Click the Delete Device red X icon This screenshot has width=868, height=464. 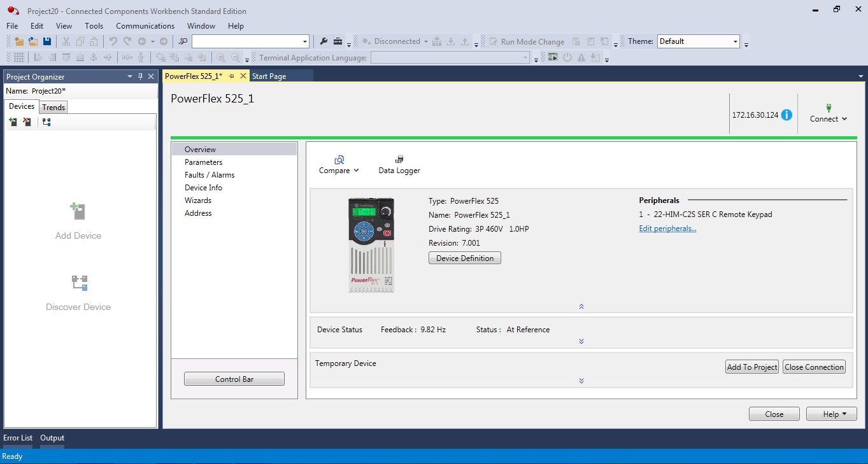coord(27,122)
